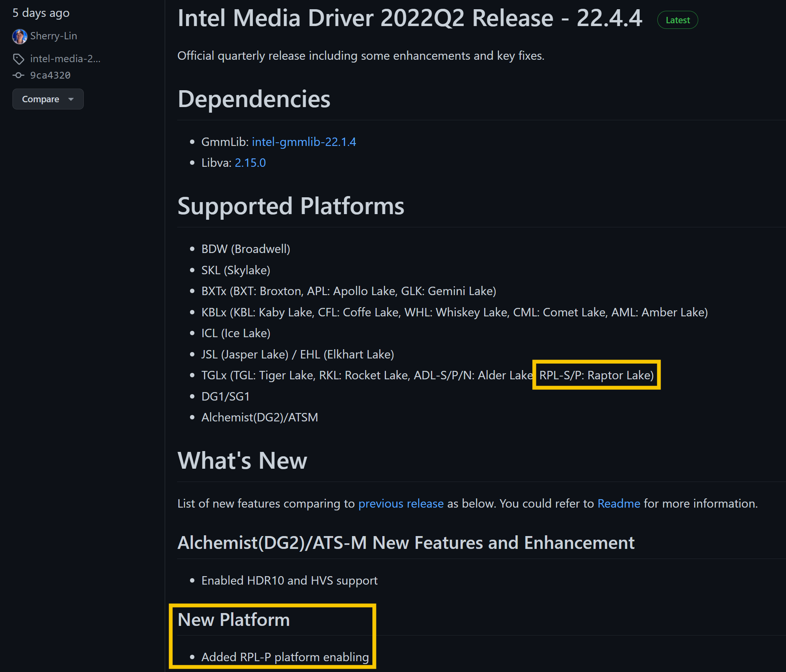Screen dimensions: 786x672
Task: Click the Compare button's caret arrow
Action: point(71,99)
